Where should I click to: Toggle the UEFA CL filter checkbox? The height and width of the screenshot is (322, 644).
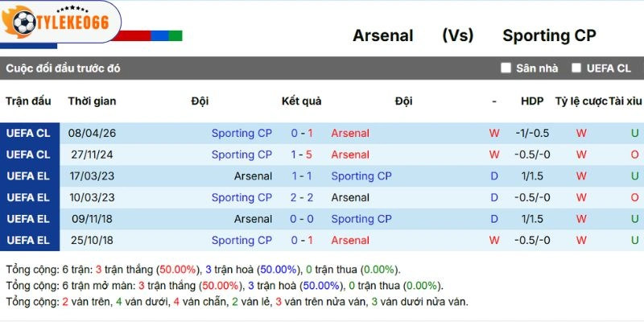(576, 68)
